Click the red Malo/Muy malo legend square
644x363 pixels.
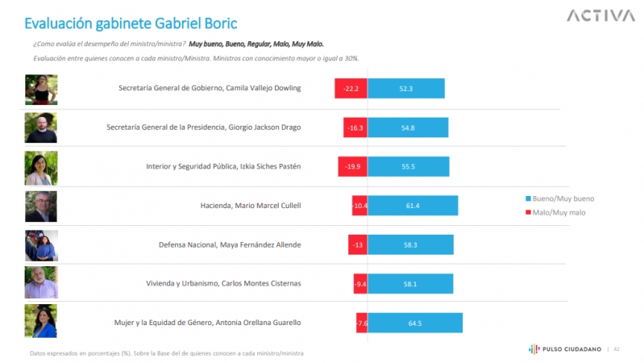pyautogui.click(x=527, y=212)
